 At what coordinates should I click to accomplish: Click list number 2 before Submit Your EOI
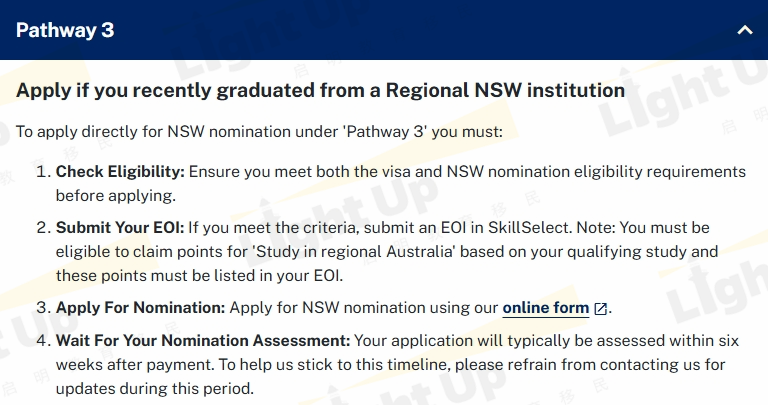tap(42, 227)
